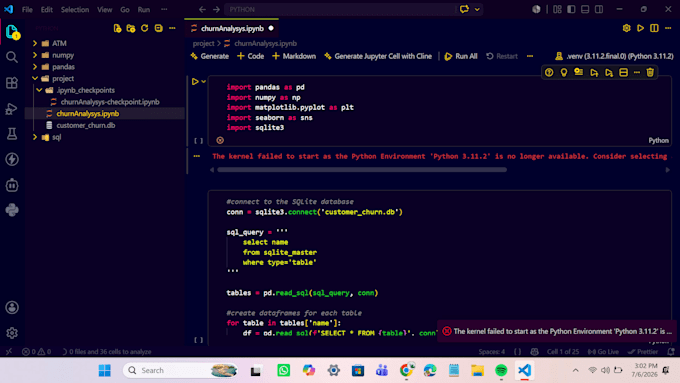Execute the cell and below

coord(609,72)
